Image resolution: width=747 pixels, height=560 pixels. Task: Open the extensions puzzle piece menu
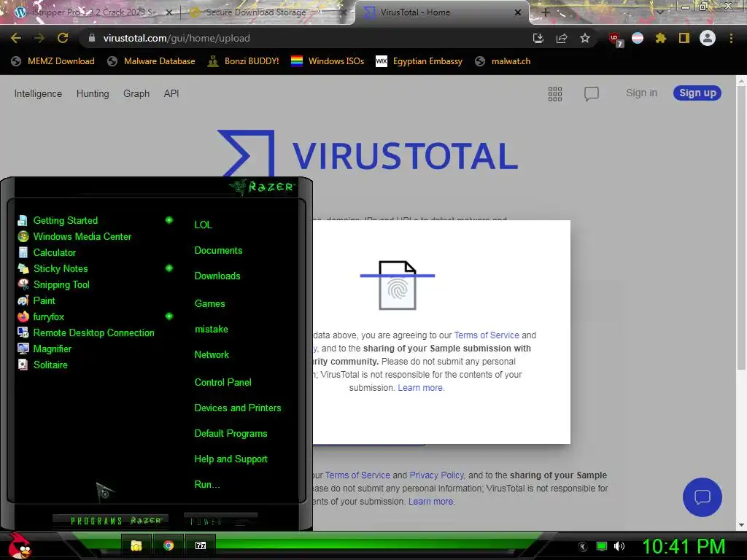point(660,38)
